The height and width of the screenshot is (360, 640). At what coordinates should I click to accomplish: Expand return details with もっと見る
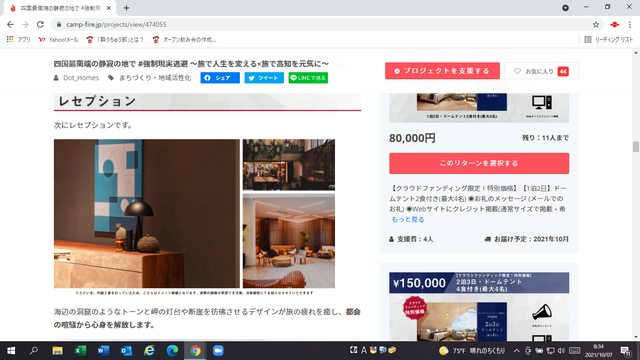pyautogui.click(x=408, y=219)
